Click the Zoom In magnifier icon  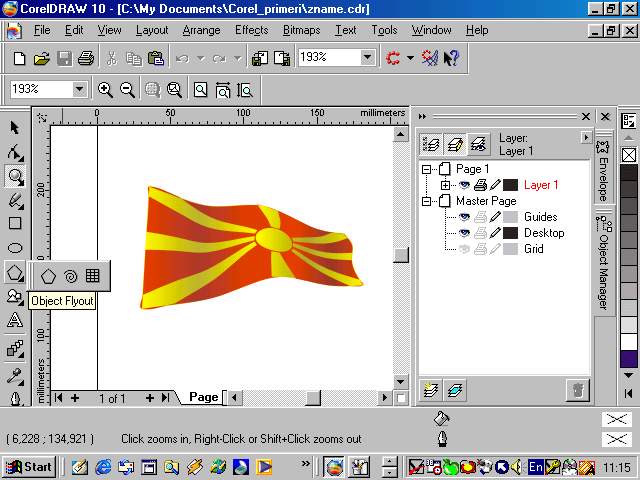tap(105, 89)
